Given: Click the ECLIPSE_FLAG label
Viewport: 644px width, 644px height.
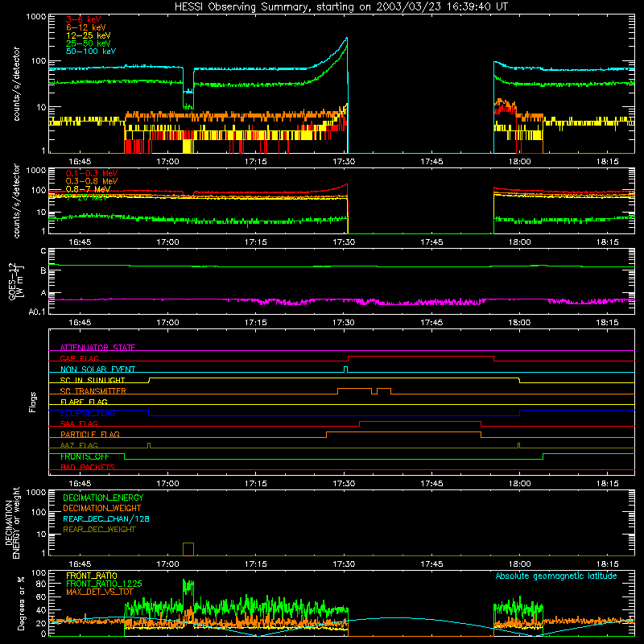Looking at the screenshot, I should tap(88, 413).
